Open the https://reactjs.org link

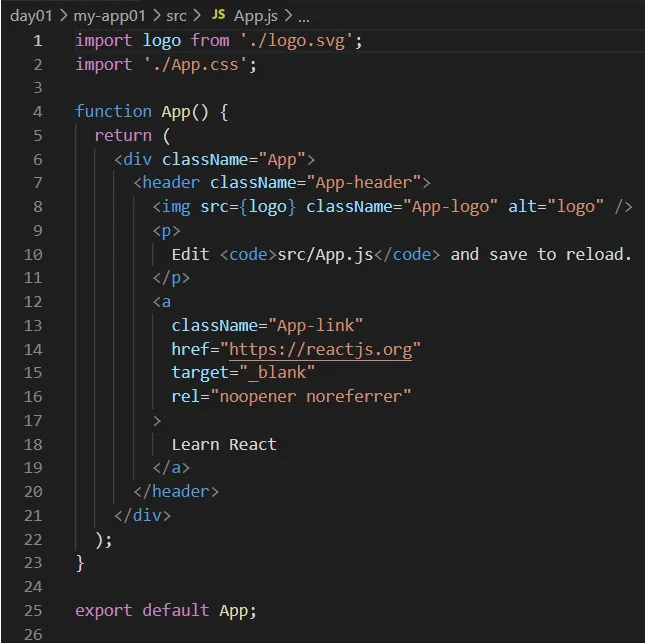(x=320, y=349)
